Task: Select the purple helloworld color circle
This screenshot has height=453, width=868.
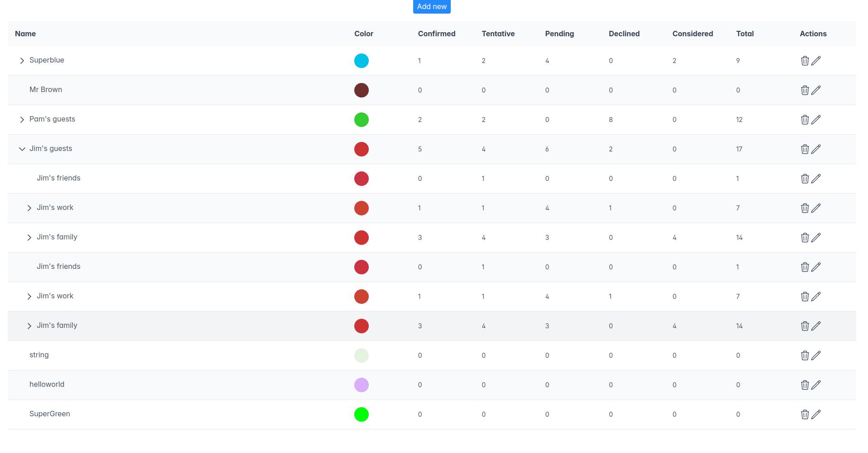Action: click(361, 385)
